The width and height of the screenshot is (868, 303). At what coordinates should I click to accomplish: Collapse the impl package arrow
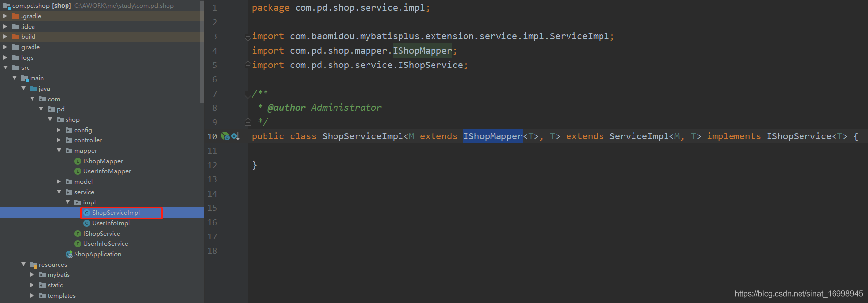[x=67, y=202]
